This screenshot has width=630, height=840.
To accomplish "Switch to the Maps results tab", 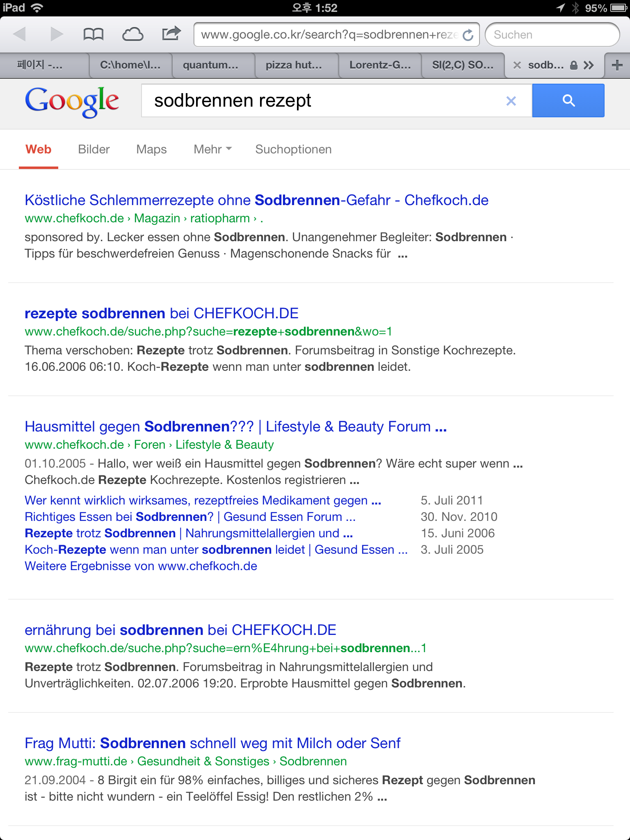I will click(151, 149).
